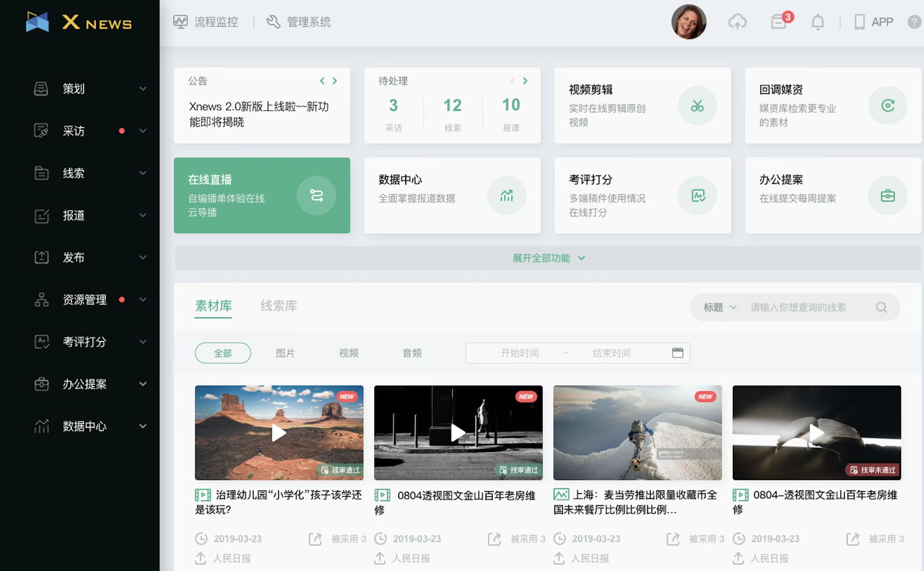Switch to the 线索库 tab

pyautogui.click(x=279, y=306)
